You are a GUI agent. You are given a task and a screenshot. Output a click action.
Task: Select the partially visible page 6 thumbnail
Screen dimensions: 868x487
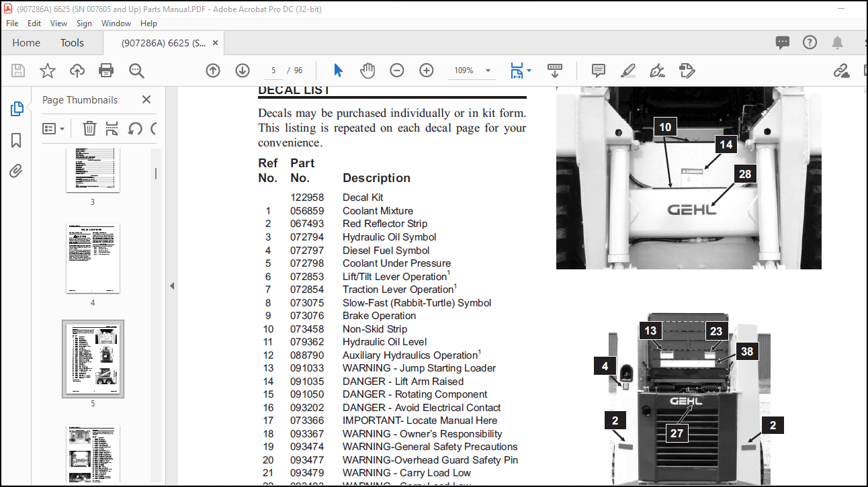[93, 455]
